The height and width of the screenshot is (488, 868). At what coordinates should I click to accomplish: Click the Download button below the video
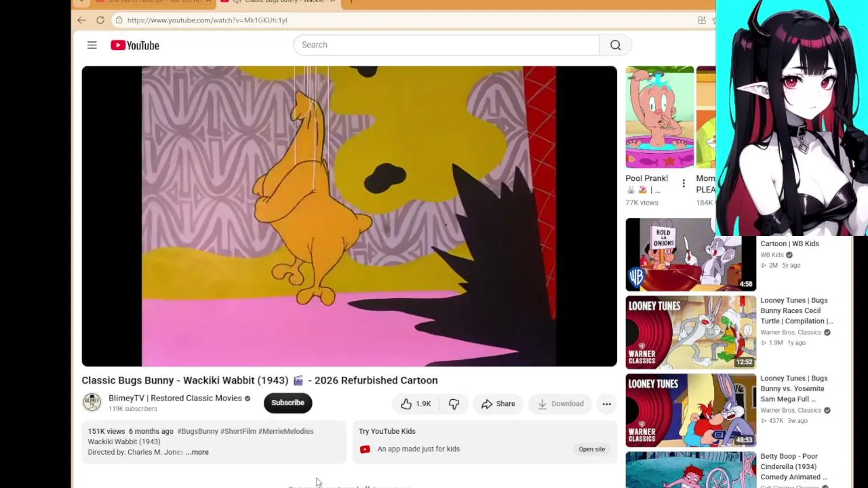(560, 404)
